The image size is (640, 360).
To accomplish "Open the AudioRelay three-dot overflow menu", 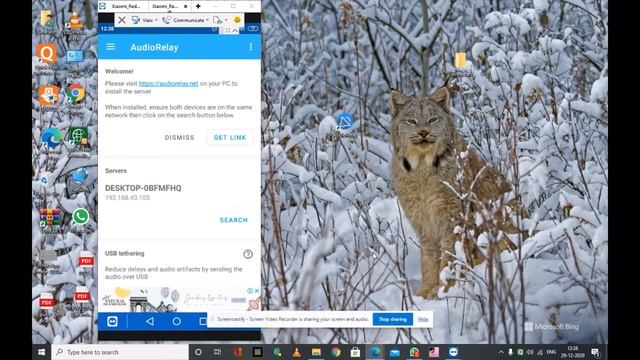I will point(251,47).
